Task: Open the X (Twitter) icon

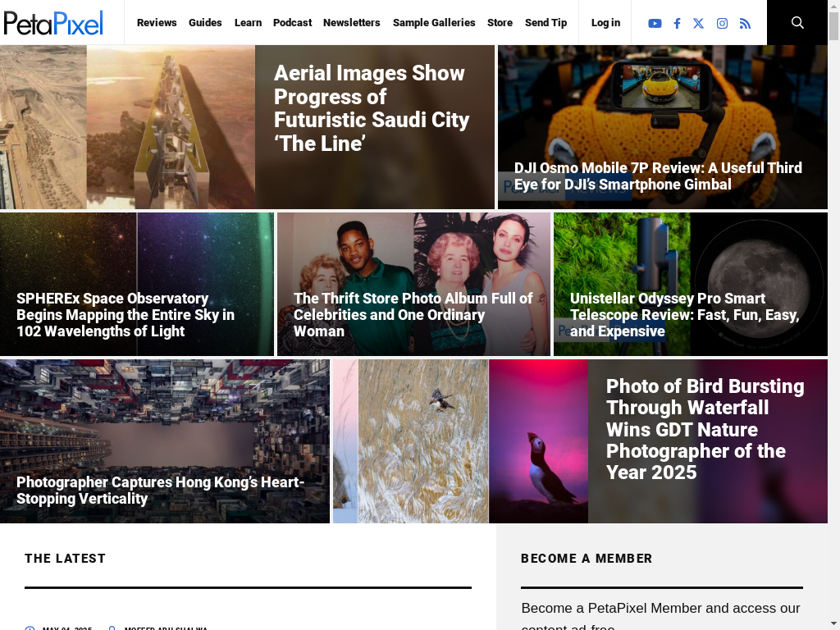Action: 699,23
